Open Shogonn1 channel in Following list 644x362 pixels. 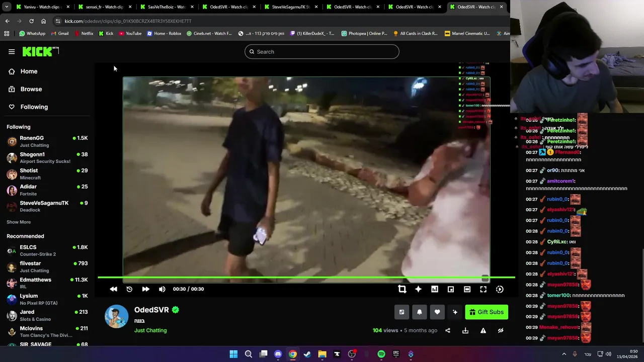47,158
